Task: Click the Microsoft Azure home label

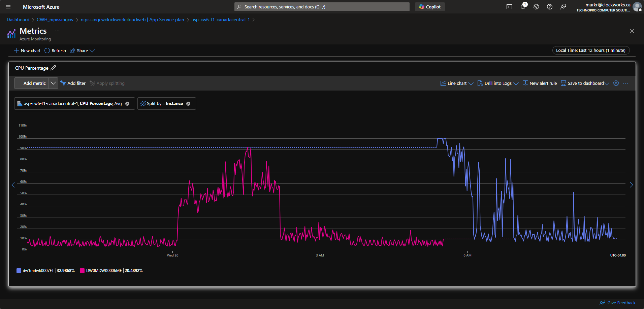Action: coord(41,7)
